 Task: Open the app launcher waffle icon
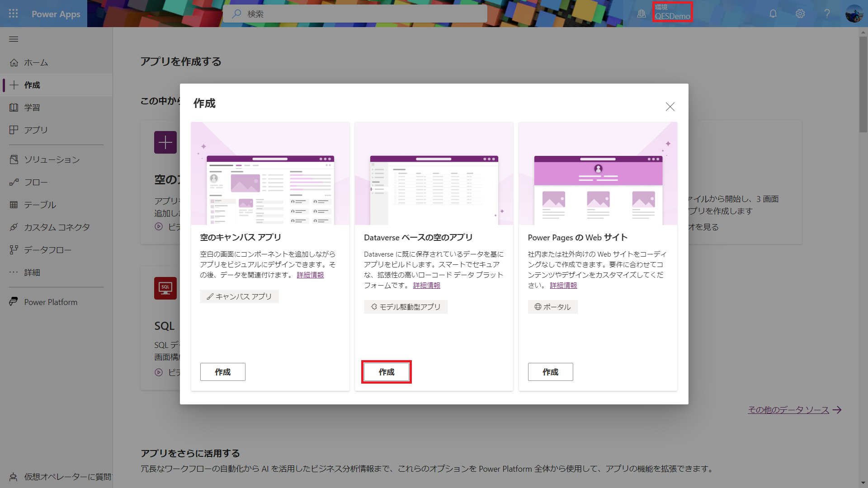[14, 14]
